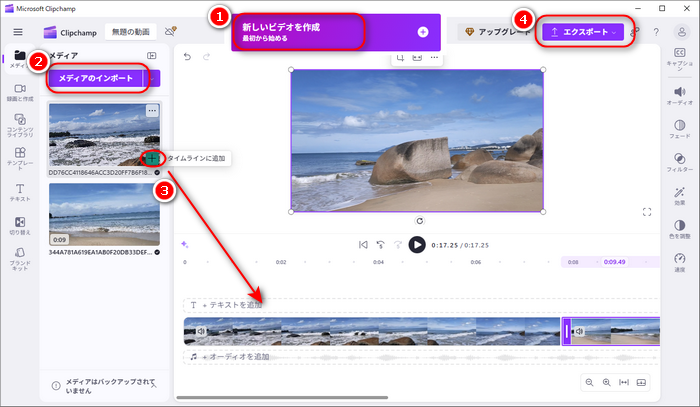Enter fullscreen preview mode

[x=647, y=212]
